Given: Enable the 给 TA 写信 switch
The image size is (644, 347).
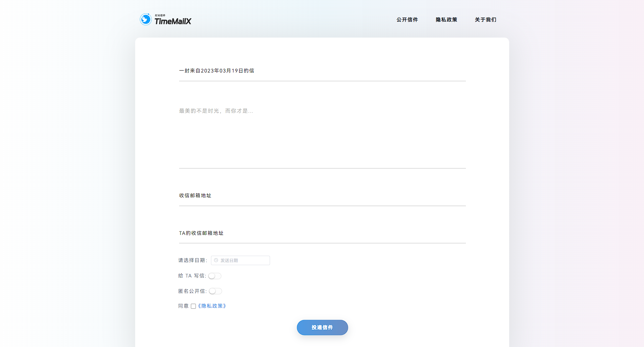Looking at the screenshot, I should [x=215, y=276].
